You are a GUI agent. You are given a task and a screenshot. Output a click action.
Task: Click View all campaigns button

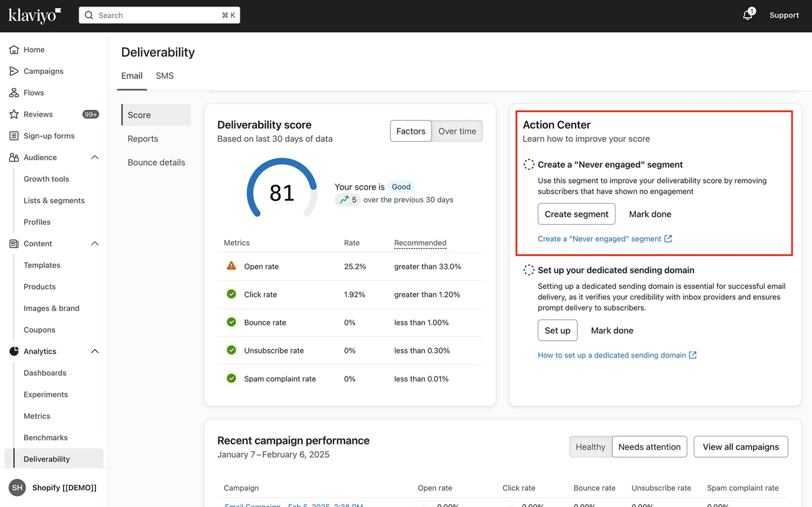(x=741, y=447)
